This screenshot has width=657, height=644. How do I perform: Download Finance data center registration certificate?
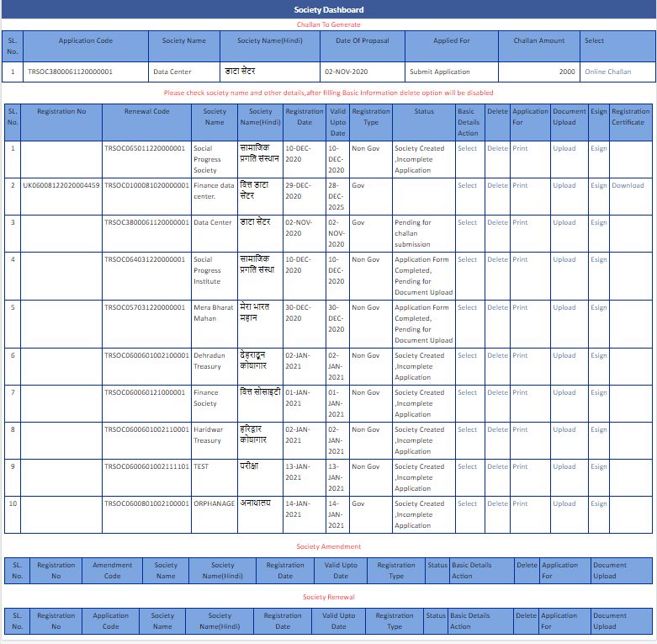(x=628, y=185)
